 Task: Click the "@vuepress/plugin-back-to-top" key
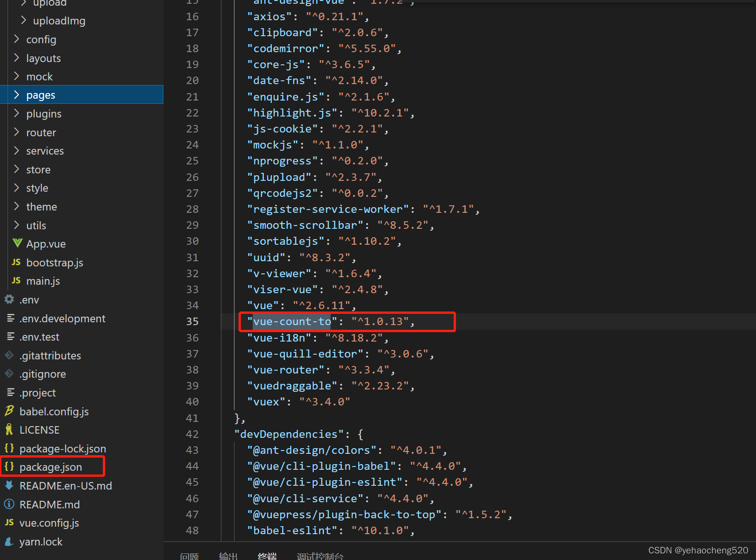coord(344,514)
